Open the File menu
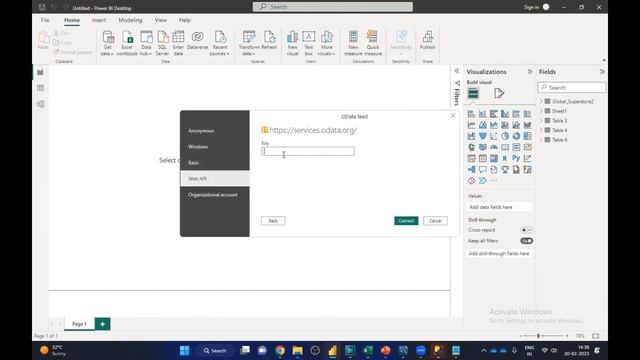This screenshot has height=360, width=640. [45, 20]
